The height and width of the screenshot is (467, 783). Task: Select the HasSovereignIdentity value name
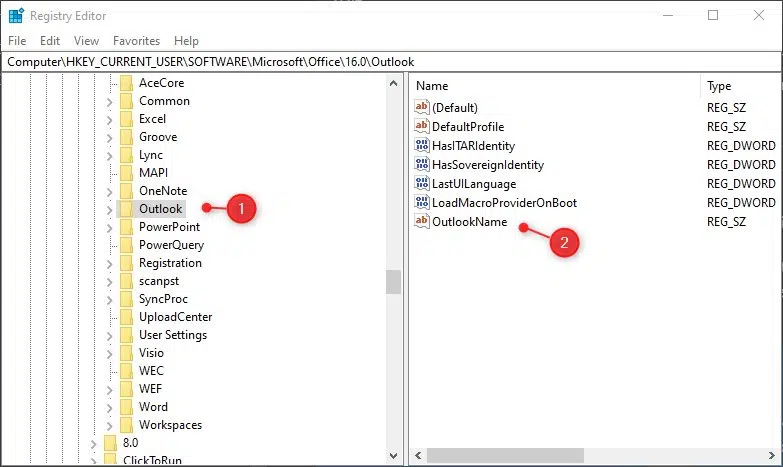(488, 165)
